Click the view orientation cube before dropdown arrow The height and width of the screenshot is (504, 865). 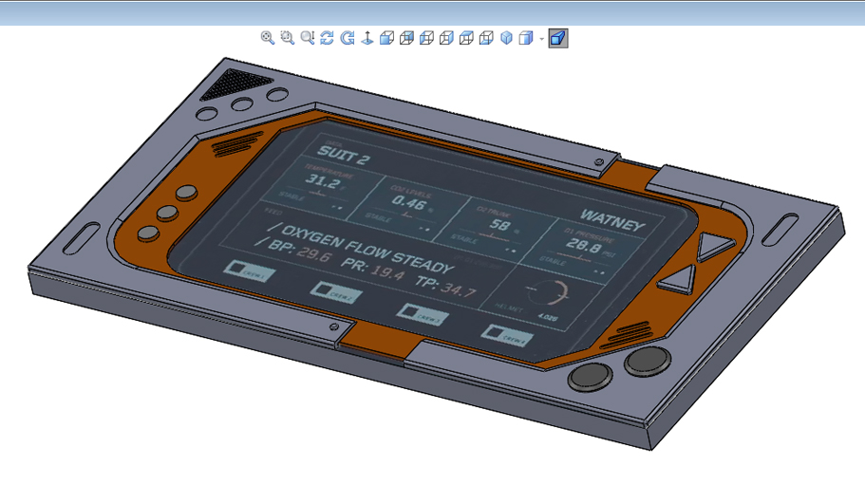(x=526, y=38)
